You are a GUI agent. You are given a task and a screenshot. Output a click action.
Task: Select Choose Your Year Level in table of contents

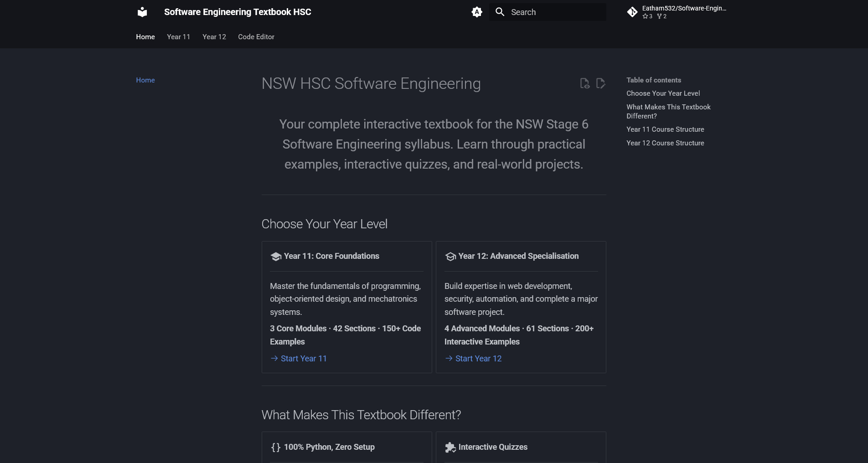click(x=663, y=93)
